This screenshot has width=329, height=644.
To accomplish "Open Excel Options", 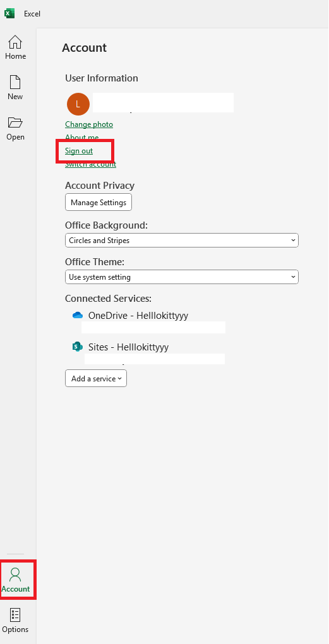I will tap(15, 620).
